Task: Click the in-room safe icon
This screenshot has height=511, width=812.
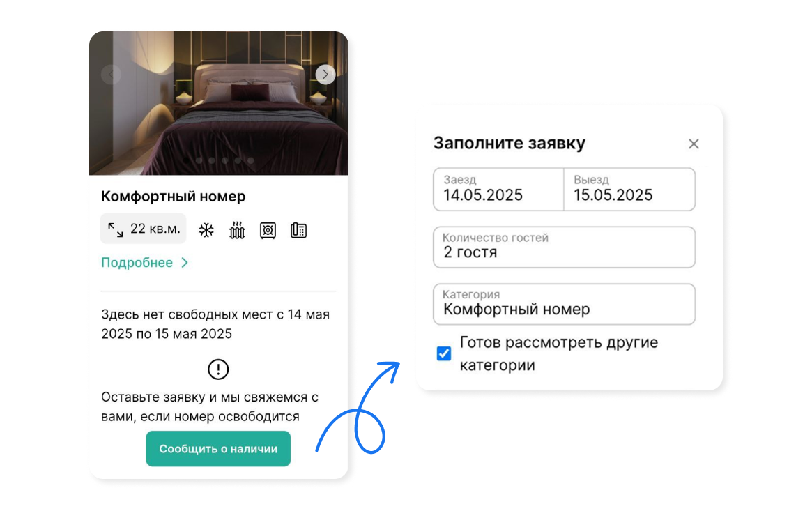Action: tap(268, 230)
